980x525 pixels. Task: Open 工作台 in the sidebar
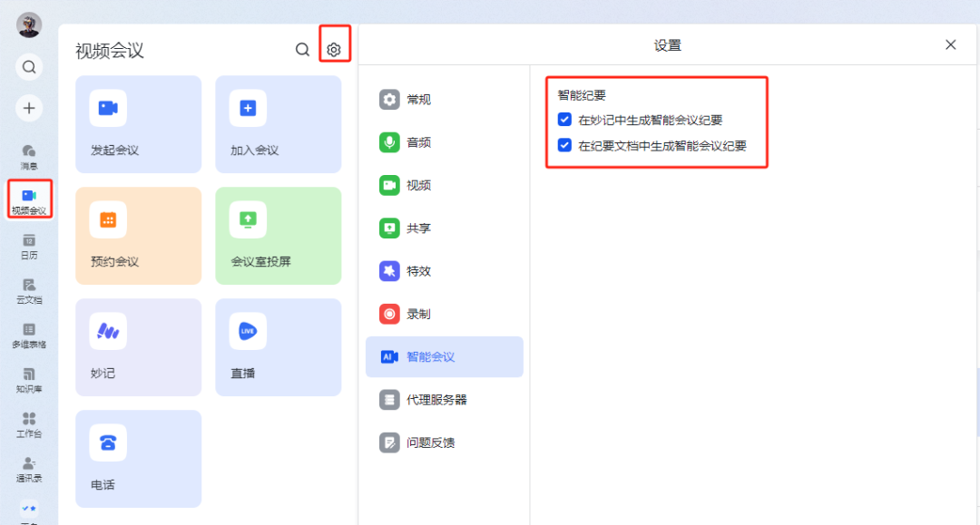29,425
